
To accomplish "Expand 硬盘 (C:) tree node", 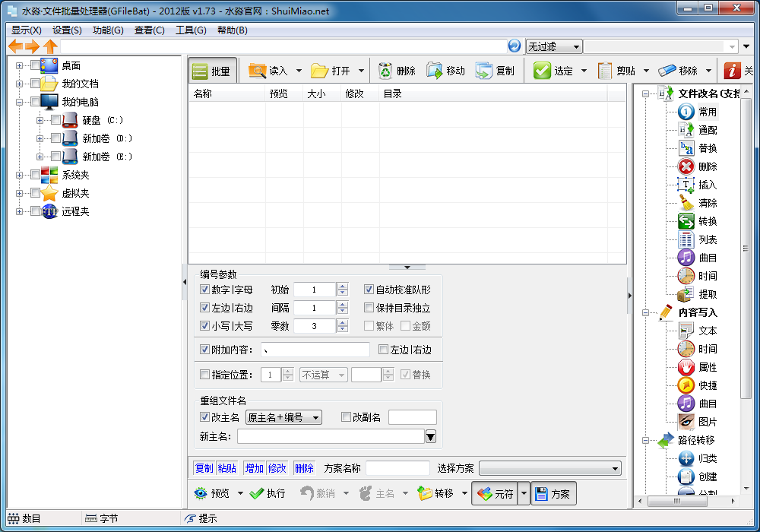I will pos(40,120).
